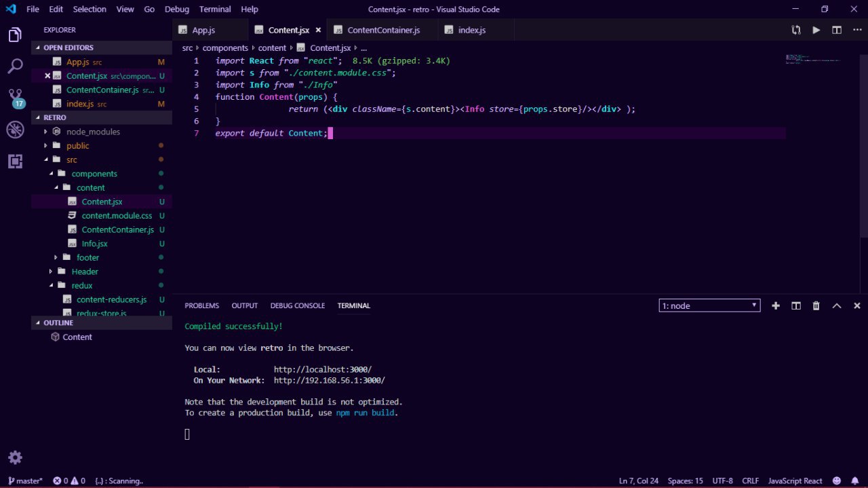Screen dimensions: 868x488
Task: Split the terminal pane
Action: pos(796,306)
